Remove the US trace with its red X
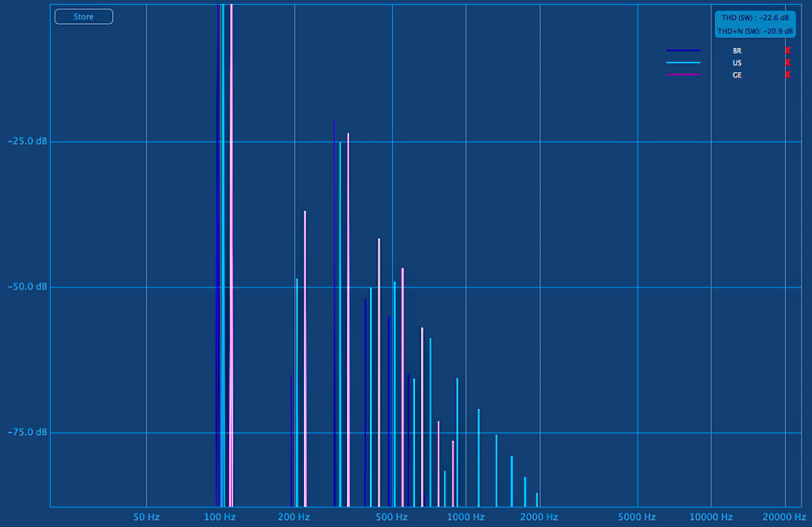Image resolution: width=812 pixels, height=527 pixels. (788, 62)
